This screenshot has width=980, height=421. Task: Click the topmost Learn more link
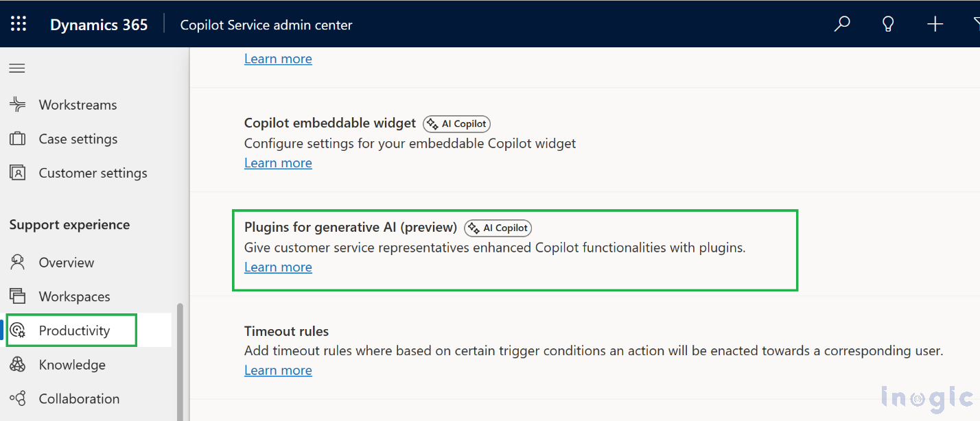[278, 59]
